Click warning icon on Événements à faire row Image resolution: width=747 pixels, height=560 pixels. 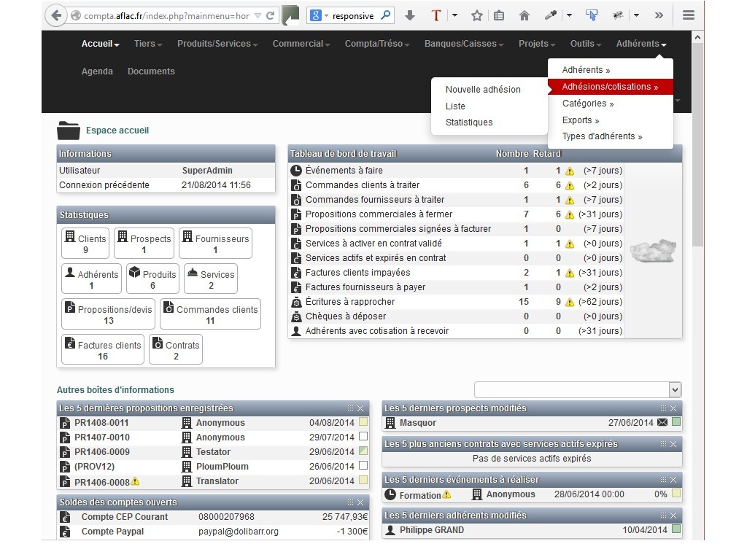[x=570, y=171]
